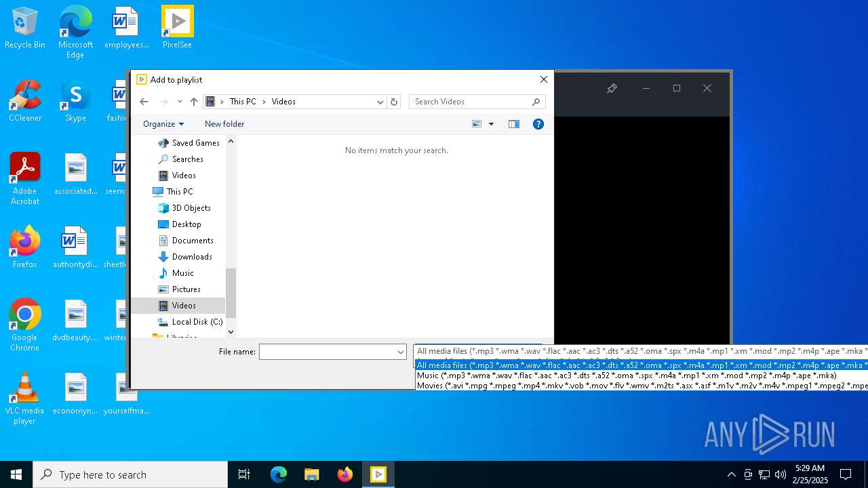Image resolution: width=868 pixels, height=488 pixels.
Task: Toggle the preview pane in the dialog
Action: click(x=514, y=124)
